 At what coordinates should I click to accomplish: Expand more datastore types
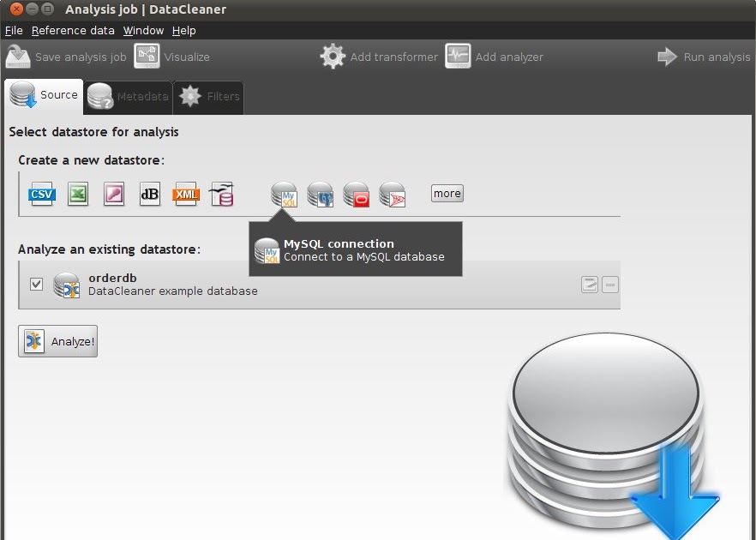(x=447, y=194)
